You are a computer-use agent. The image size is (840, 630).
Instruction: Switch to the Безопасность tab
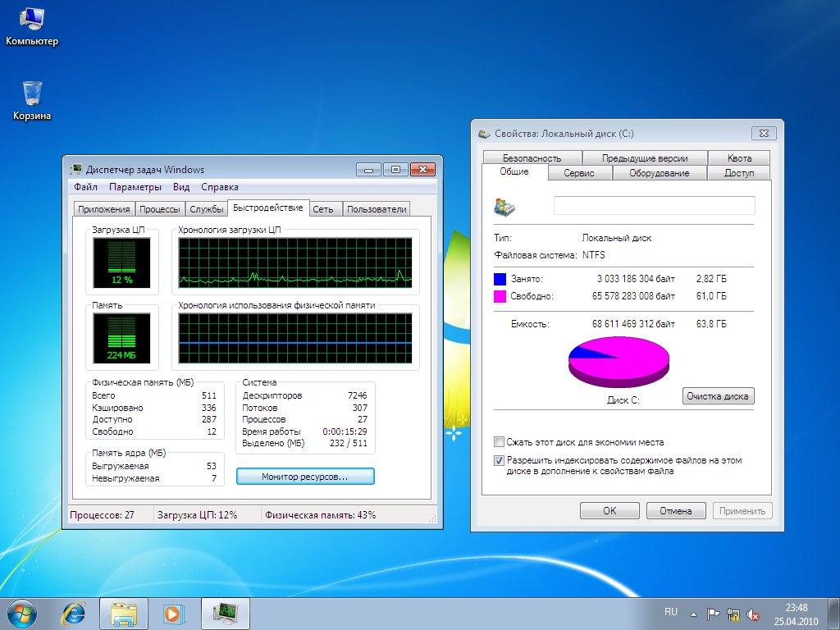point(532,158)
